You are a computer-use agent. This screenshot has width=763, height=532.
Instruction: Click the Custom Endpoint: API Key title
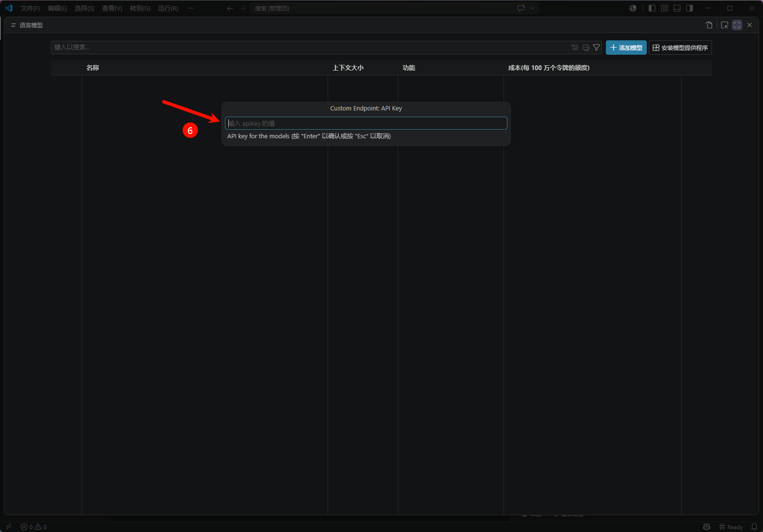tap(366, 109)
